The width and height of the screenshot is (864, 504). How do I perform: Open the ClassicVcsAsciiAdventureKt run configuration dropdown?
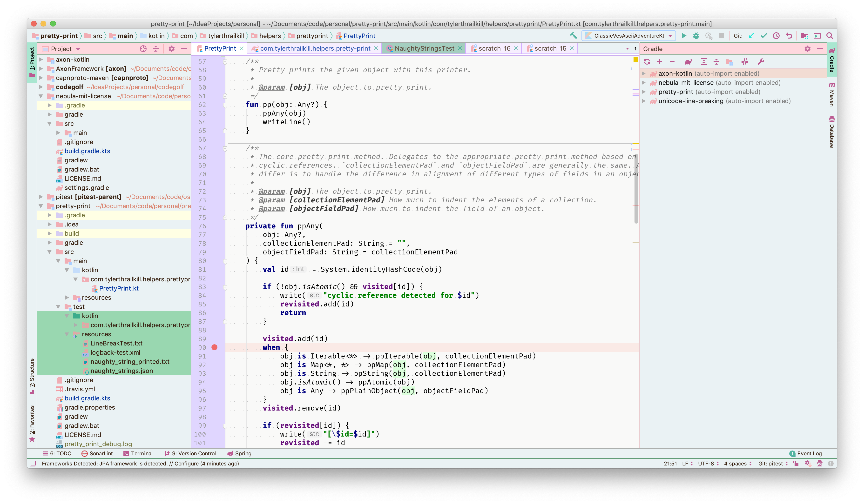pyautogui.click(x=629, y=36)
